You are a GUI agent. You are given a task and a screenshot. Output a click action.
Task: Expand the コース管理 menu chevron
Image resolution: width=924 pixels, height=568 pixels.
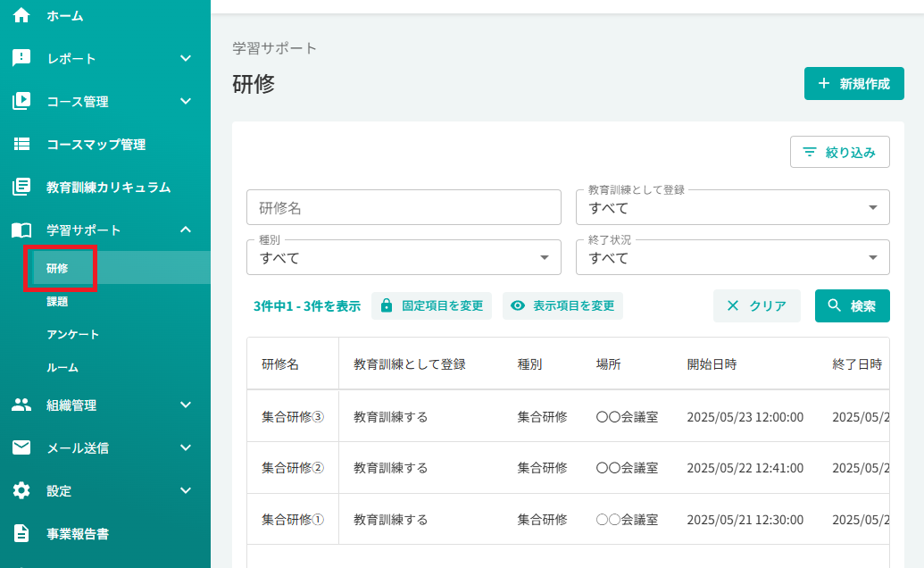click(186, 101)
